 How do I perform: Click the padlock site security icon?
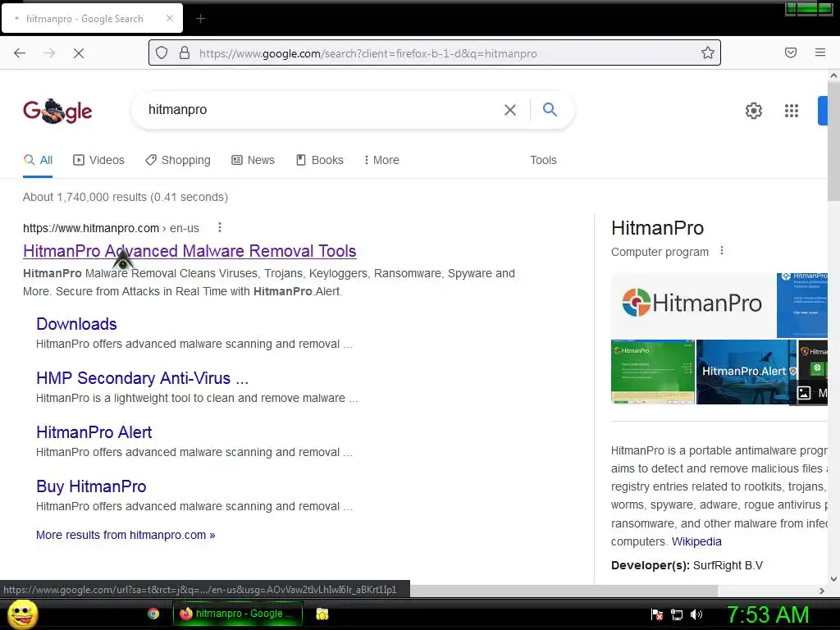185,52
